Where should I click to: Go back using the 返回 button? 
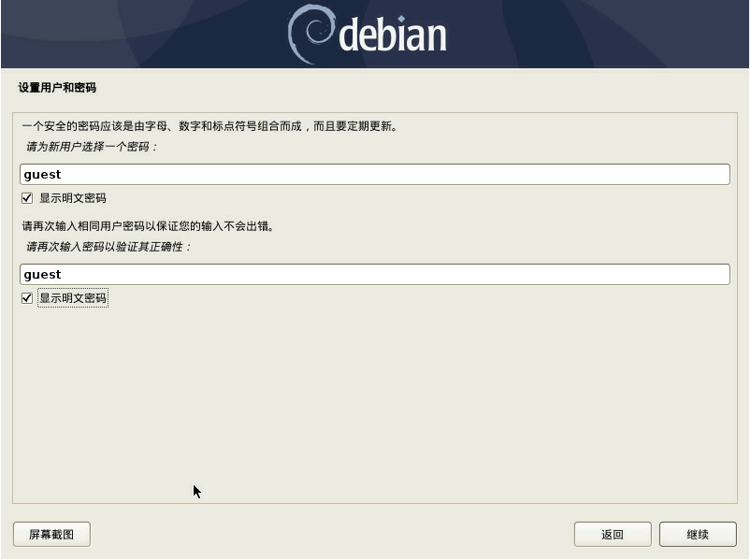tap(613, 534)
